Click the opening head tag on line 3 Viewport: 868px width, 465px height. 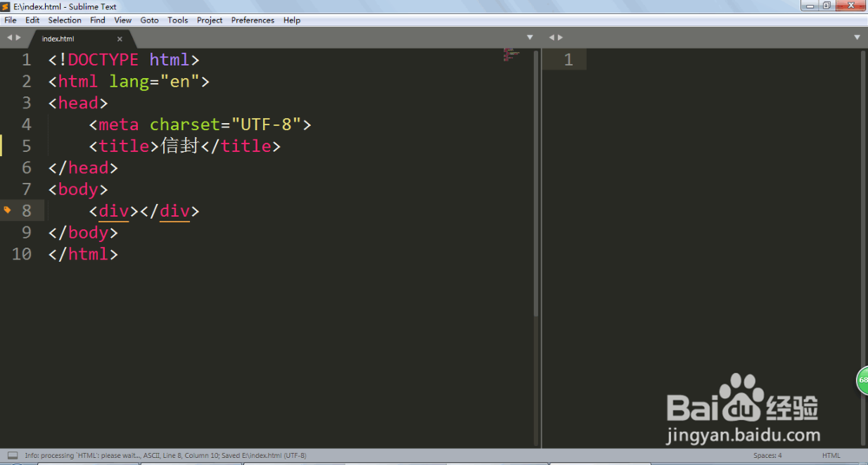[x=78, y=103]
